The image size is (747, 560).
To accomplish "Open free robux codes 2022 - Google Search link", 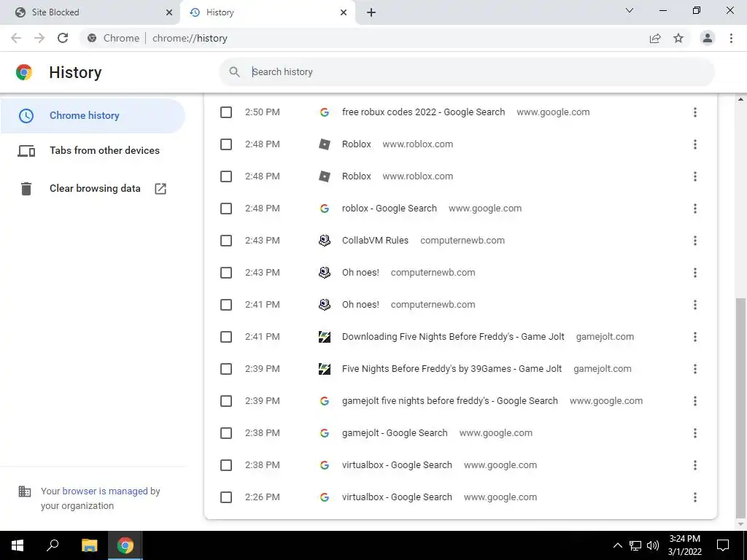I will point(424,112).
